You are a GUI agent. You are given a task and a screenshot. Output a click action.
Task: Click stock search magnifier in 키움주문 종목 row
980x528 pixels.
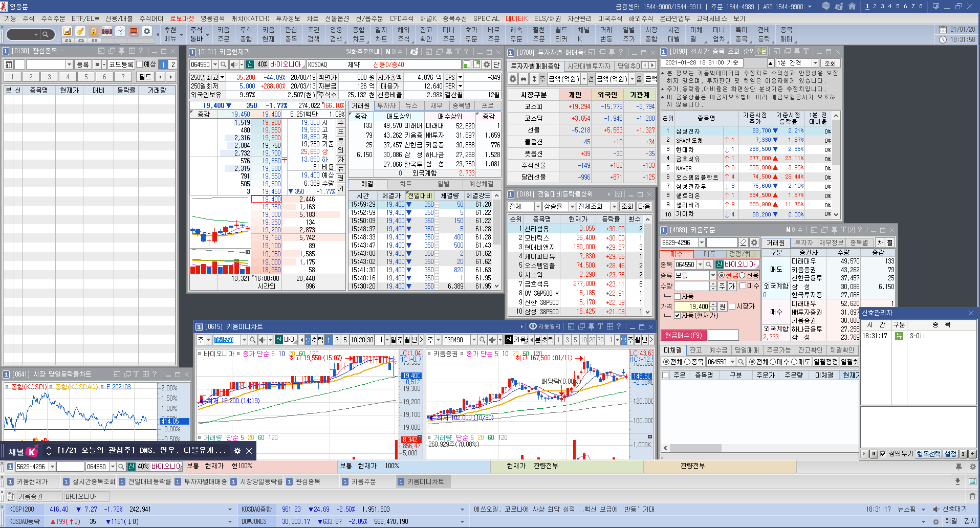(709, 265)
